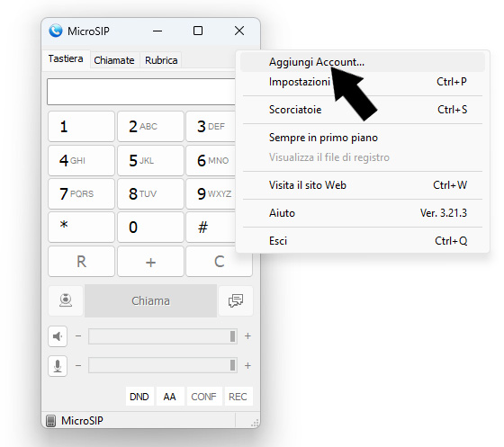Adjust the speaker volume slider
The height and width of the screenshot is (447, 504).
point(163,336)
